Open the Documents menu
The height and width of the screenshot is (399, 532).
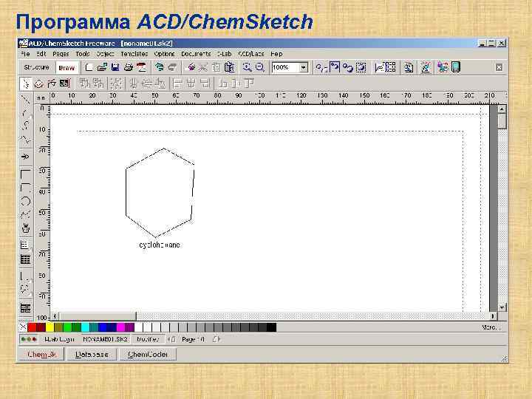[196, 54]
